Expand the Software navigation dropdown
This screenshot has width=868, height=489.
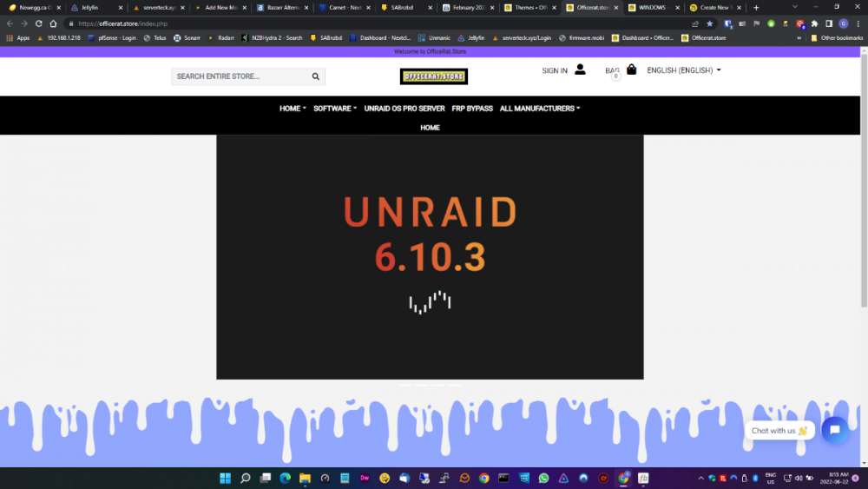pos(335,109)
